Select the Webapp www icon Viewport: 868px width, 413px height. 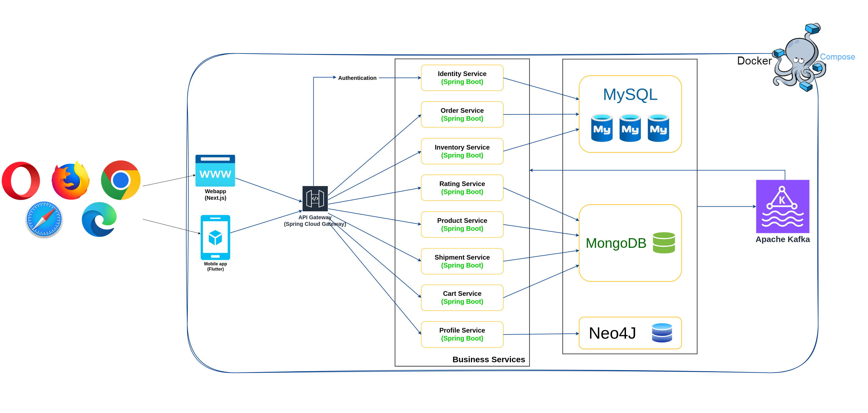click(x=215, y=171)
